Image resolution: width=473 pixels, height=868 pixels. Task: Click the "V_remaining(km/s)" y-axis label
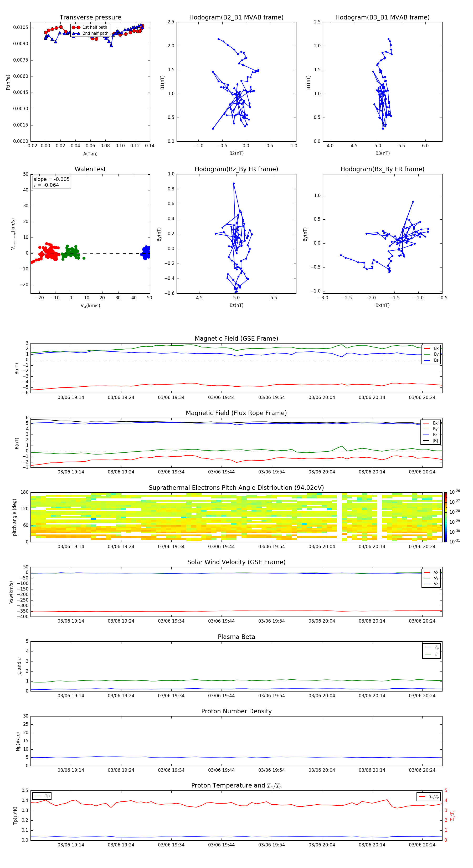(x=13, y=234)
